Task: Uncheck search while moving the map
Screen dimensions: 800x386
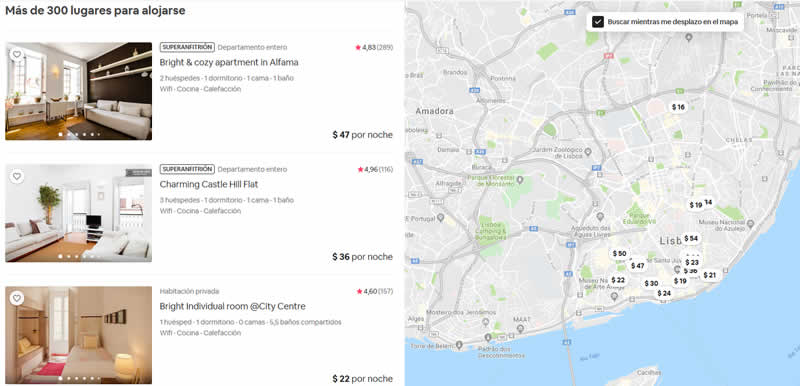Action: tap(598, 22)
